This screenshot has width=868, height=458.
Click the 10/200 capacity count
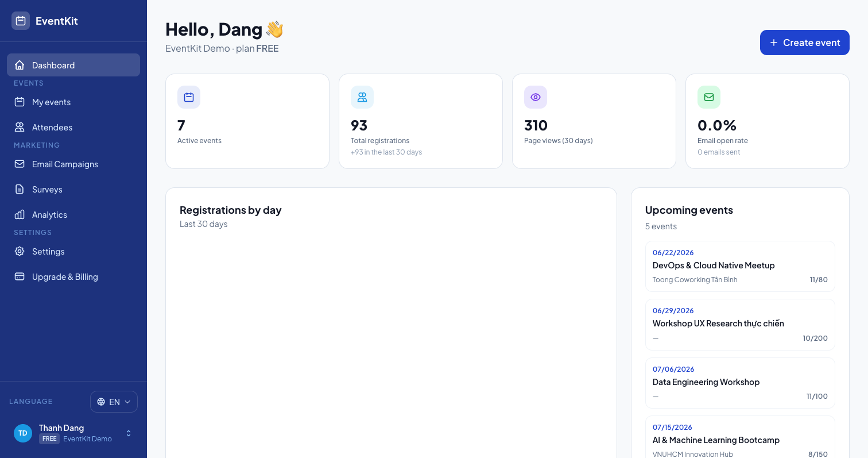pyautogui.click(x=815, y=338)
